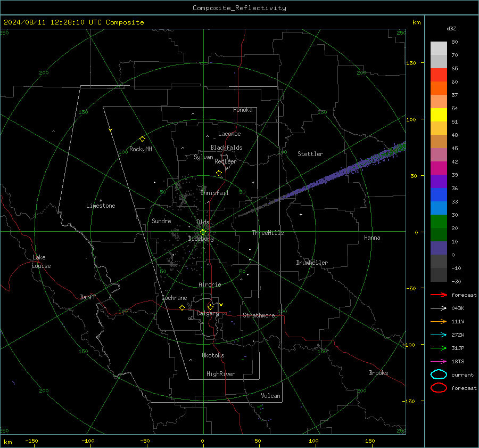The image size is (479, 448).
Task: Click the cyan current ellipse icon
Action: tap(439, 374)
